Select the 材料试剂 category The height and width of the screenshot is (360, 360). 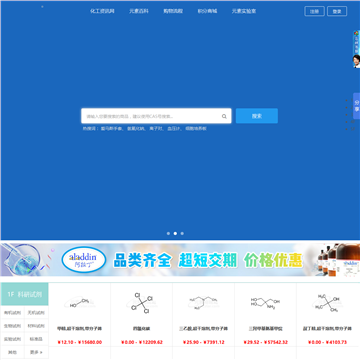[36, 326]
